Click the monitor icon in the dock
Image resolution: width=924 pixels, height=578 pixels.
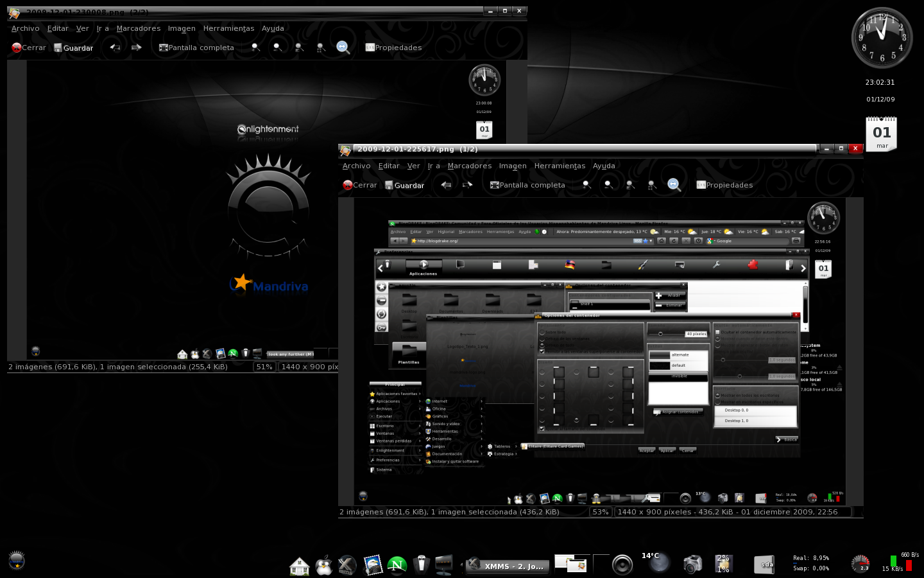coord(444,565)
